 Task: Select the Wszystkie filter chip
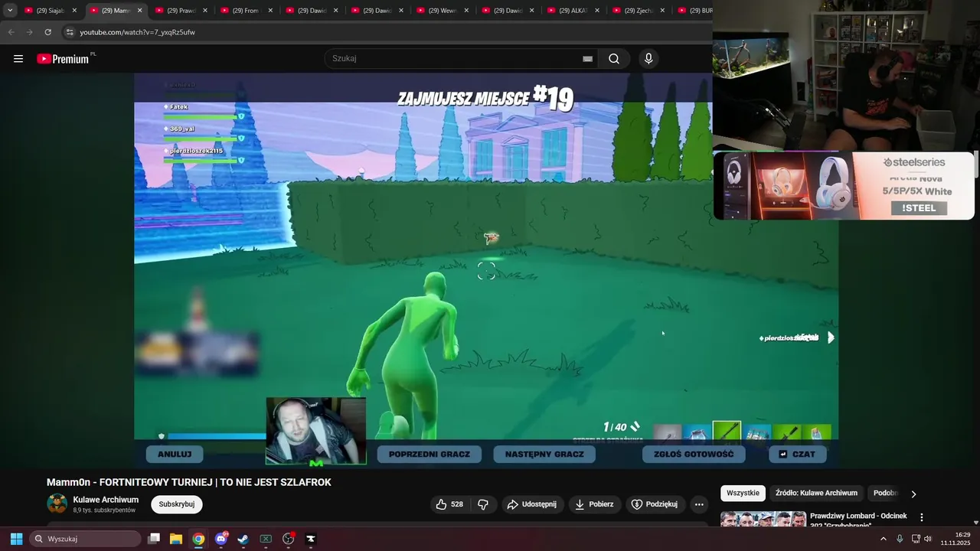[743, 493]
